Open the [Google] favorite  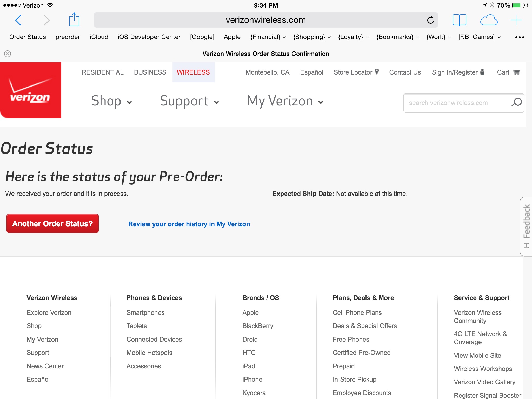(x=202, y=37)
